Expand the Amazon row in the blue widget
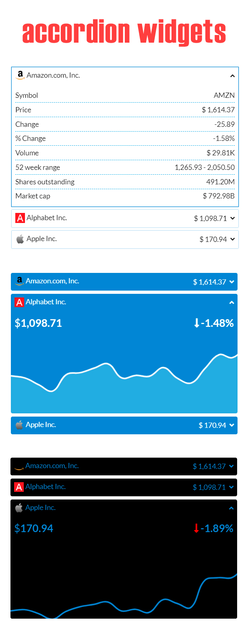Viewport: 248px width, 644px height. click(231, 282)
